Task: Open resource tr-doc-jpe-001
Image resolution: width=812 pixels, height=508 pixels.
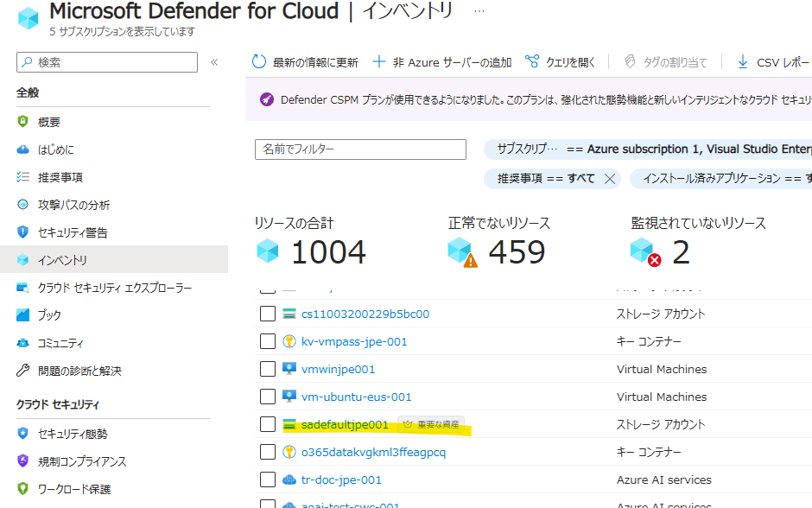Action: (x=341, y=480)
